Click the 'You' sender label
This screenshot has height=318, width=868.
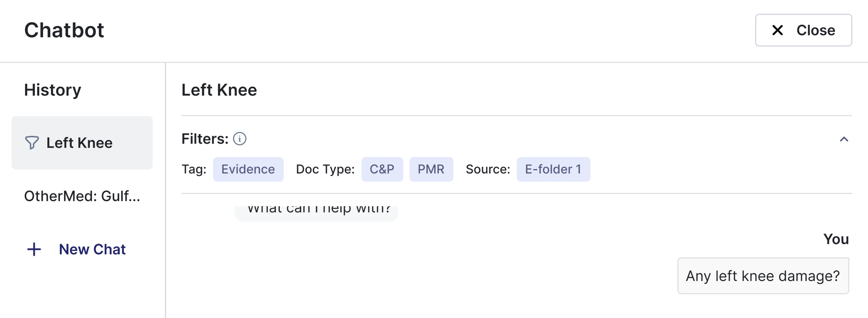(836, 239)
